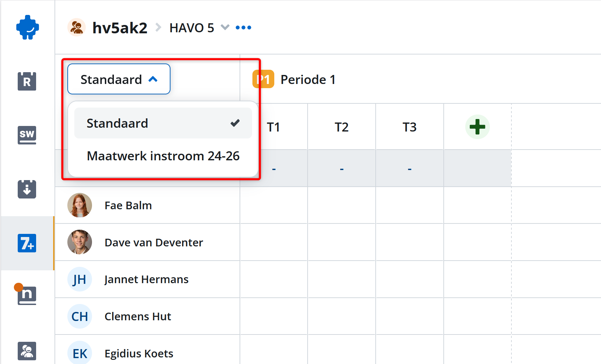Open the three-dots more options menu

coord(243,27)
